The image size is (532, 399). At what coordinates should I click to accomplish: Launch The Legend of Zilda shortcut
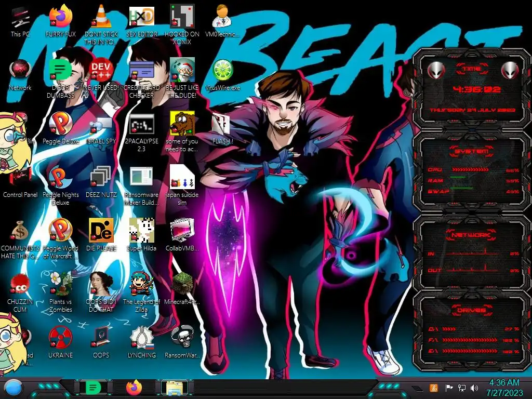coord(141,292)
